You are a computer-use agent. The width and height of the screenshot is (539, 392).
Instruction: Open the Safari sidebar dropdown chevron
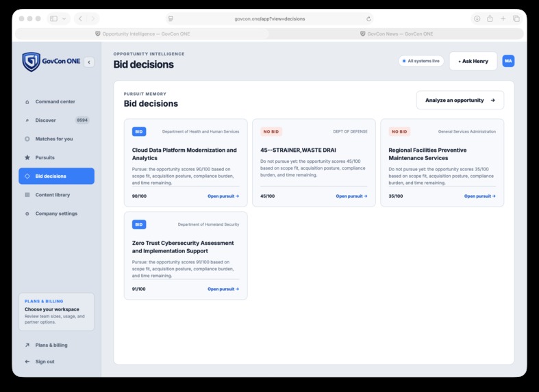(64, 18)
